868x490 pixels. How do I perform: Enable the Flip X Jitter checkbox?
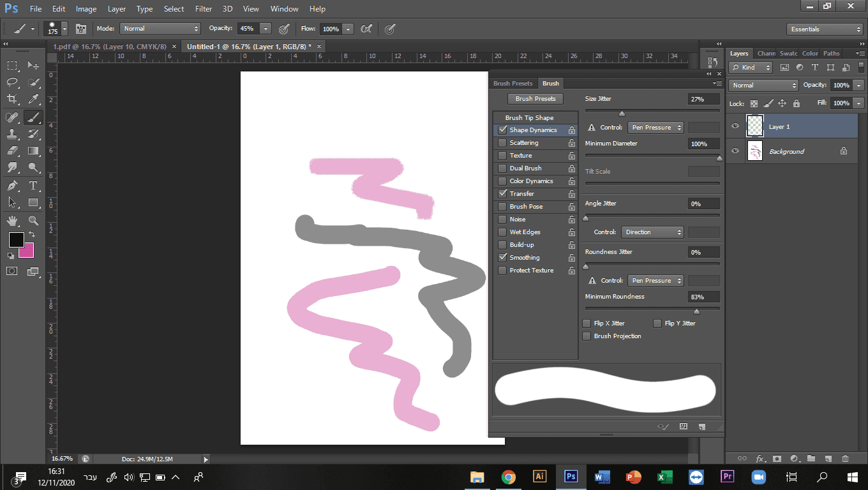[x=587, y=323]
